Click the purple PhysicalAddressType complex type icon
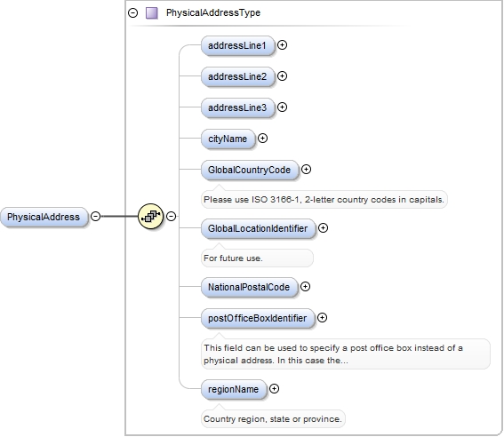 152,12
